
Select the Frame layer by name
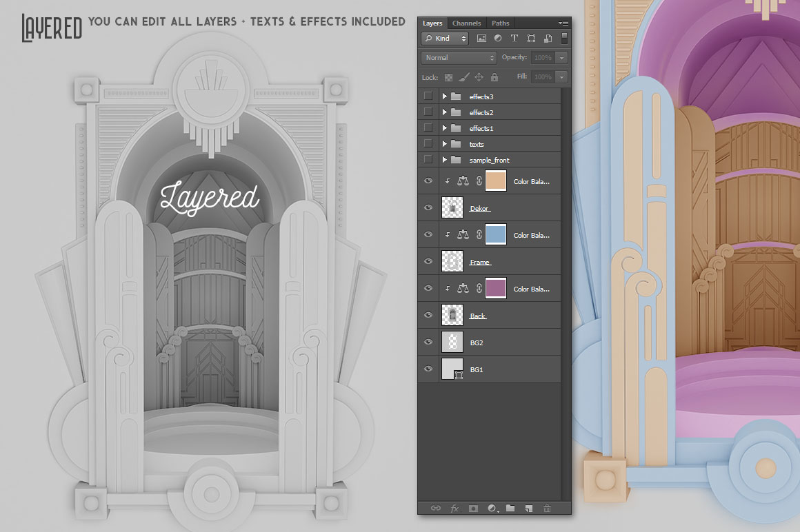coord(480,262)
